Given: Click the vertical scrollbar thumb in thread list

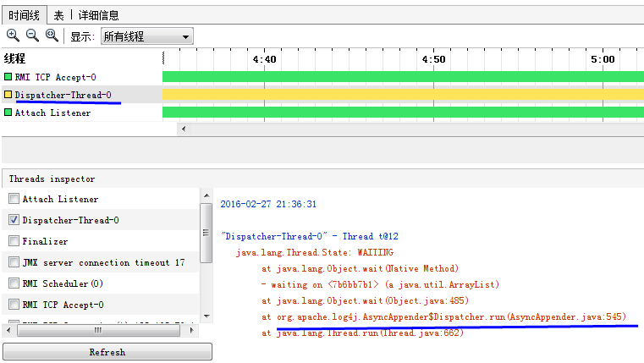Looking at the screenshot, I should coord(206,233).
